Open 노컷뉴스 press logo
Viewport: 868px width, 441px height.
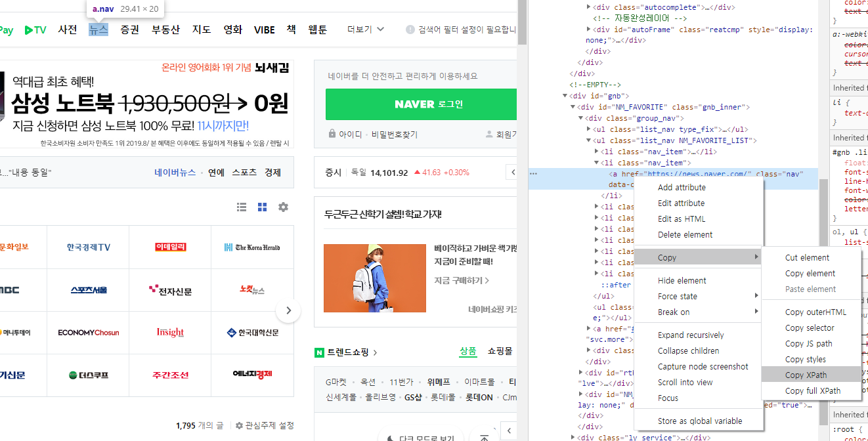252,289
